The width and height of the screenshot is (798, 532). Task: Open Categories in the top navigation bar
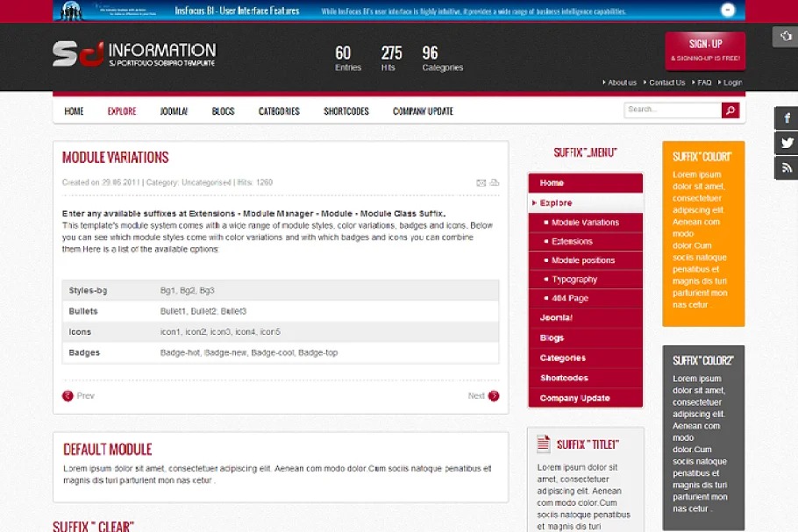coord(279,111)
